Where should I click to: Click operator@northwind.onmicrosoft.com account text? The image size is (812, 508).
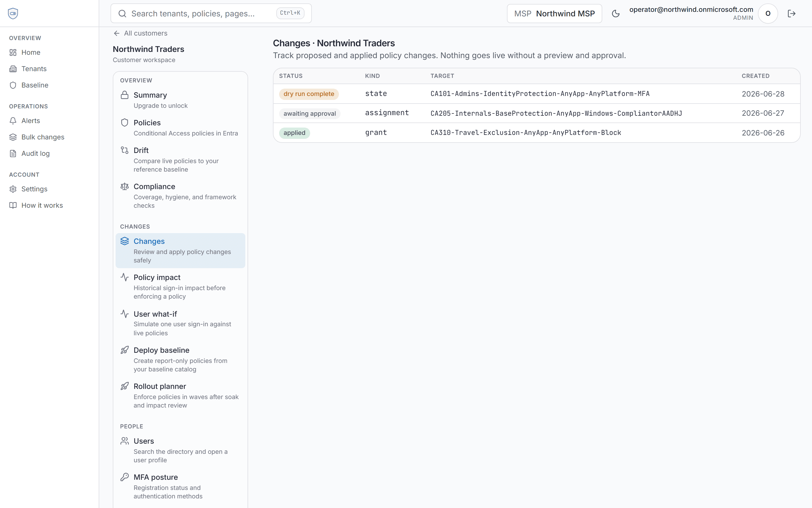(x=691, y=9)
